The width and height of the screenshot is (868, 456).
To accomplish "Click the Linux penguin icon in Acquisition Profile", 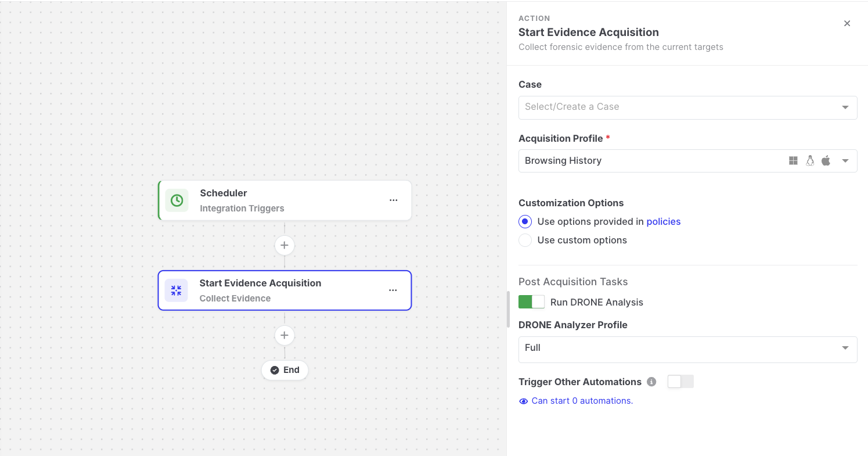I will (x=809, y=161).
